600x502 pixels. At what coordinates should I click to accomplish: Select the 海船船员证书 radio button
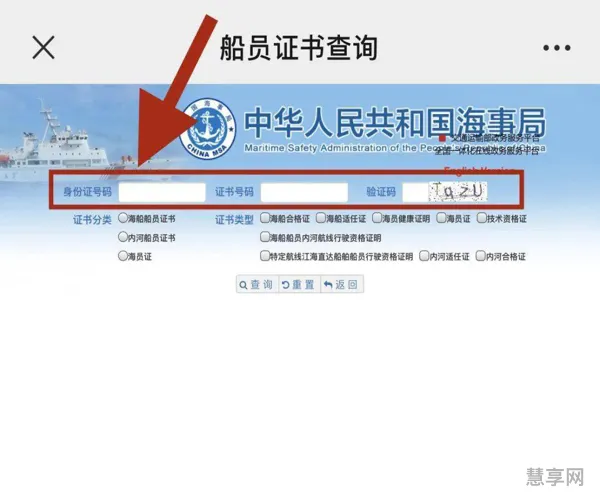point(122,218)
